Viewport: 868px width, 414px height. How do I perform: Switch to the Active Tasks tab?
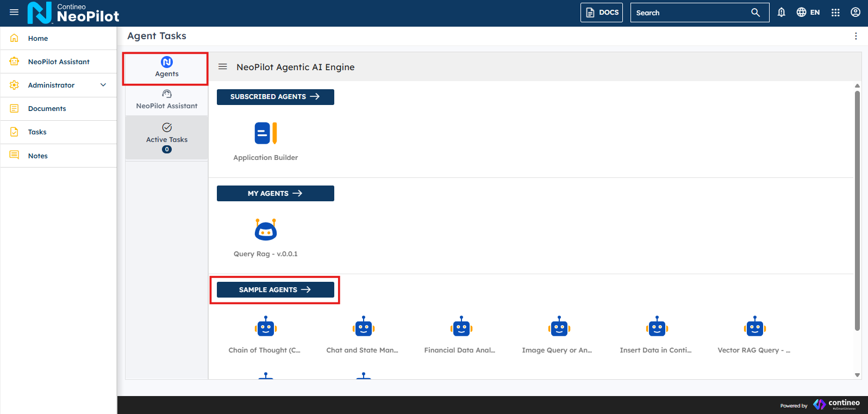(167, 138)
